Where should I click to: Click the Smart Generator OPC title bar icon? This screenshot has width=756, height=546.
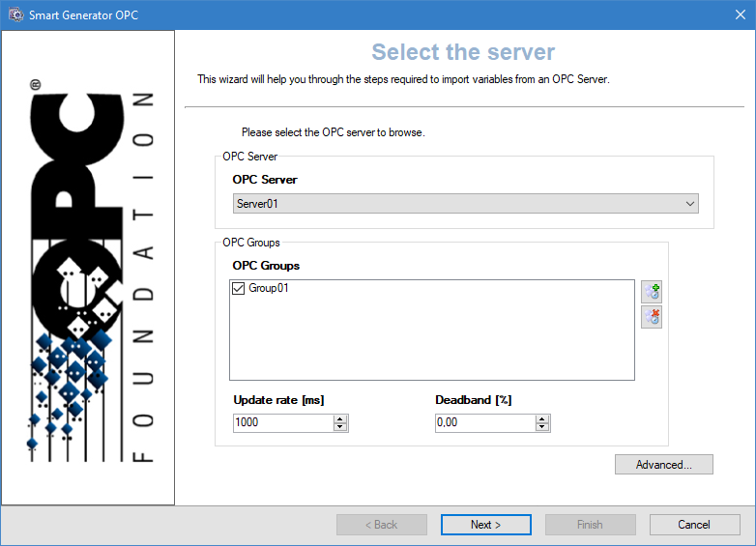point(15,14)
